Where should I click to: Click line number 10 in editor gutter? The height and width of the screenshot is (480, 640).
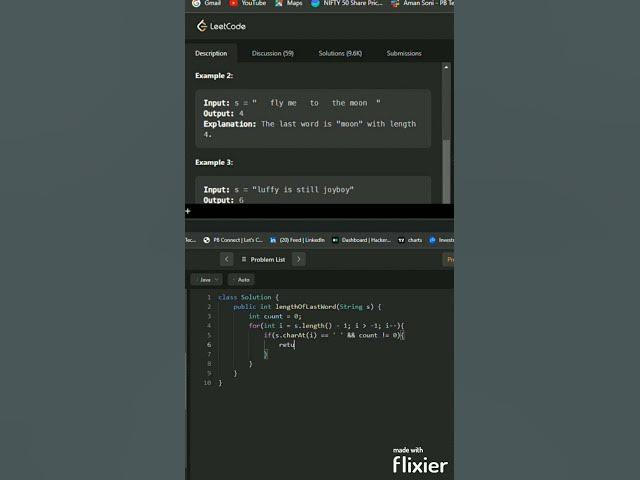coord(207,383)
